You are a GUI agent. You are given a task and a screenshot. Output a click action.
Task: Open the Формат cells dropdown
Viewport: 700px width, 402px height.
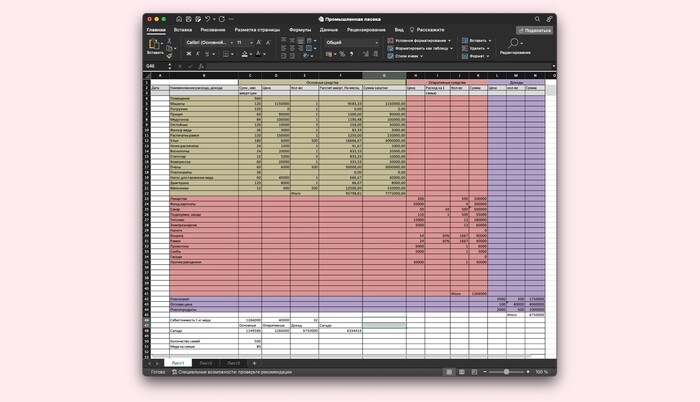475,56
